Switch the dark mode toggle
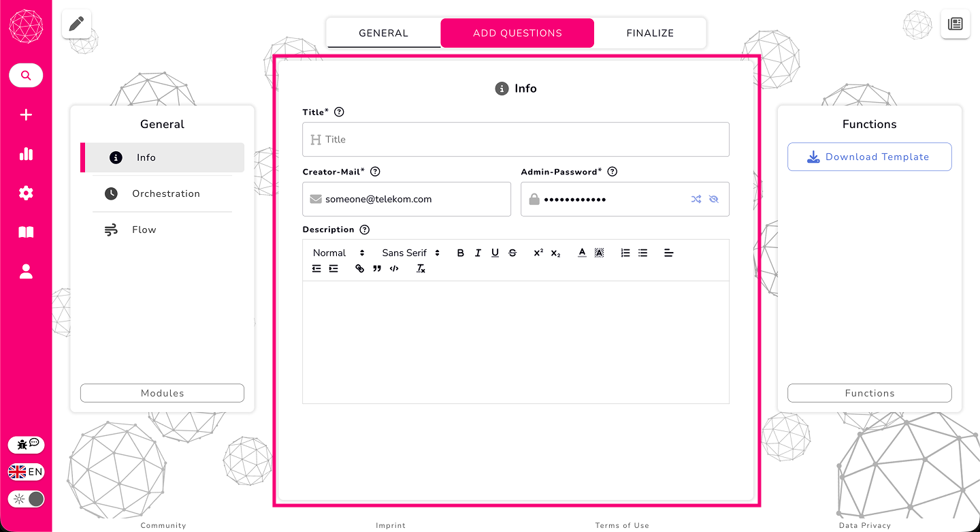Screen dimensions: 980x532 (x=27, y=499)
